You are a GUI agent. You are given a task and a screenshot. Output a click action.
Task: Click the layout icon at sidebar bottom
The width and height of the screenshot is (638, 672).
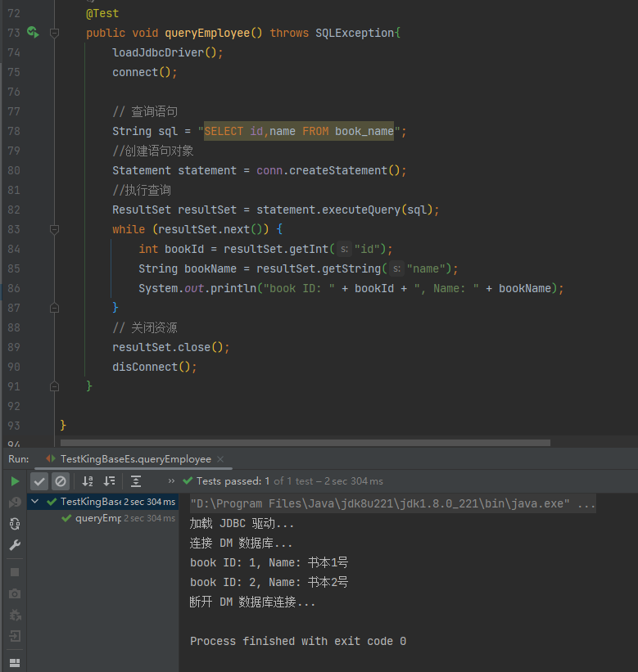point(15,663)
